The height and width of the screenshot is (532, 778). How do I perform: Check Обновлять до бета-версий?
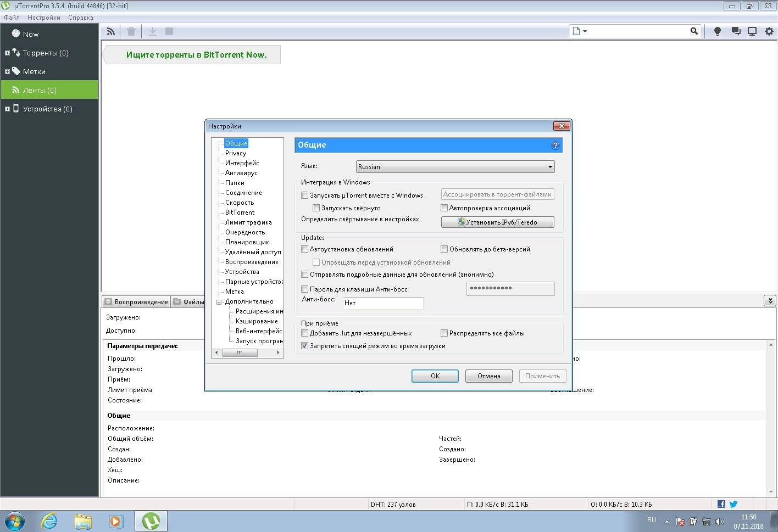coord(444,249)
